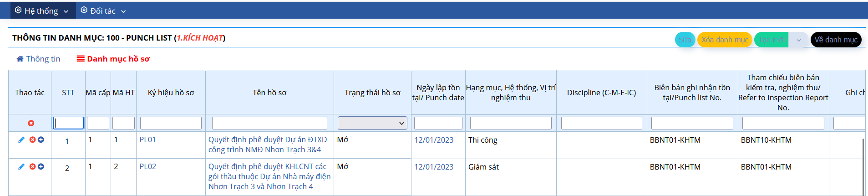Focus the Inspection Report No. filter input

click(x=783, y=123)
